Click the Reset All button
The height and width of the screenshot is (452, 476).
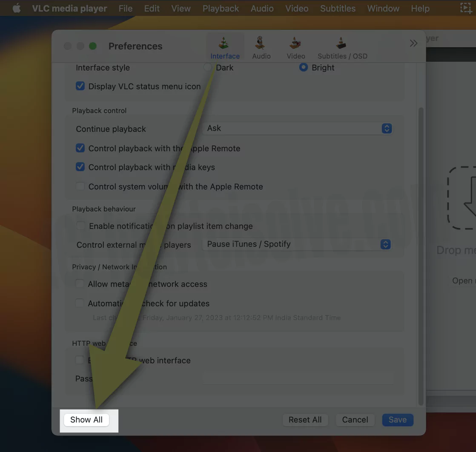pyautogui.click(x=305, y=420)
